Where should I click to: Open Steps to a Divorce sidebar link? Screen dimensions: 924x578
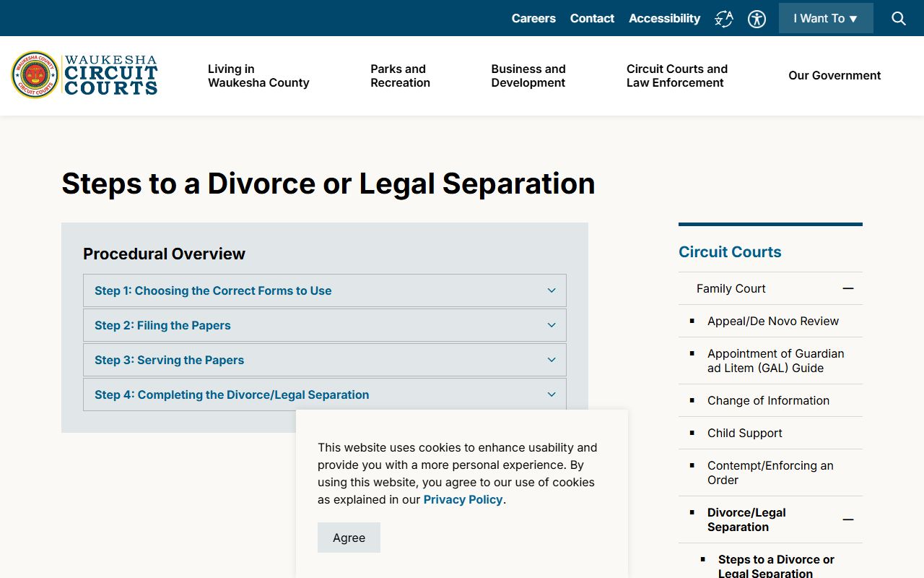coord(776,566)
